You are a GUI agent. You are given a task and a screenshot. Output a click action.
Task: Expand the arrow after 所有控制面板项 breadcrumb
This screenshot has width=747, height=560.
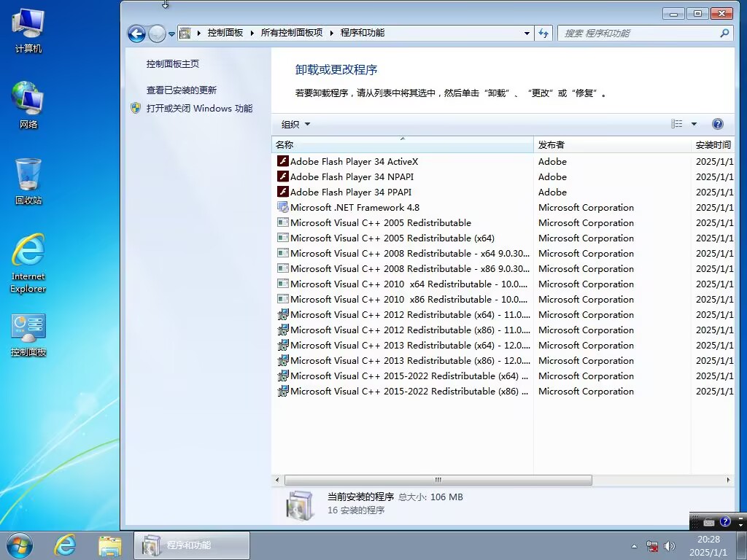coord(332,33)
